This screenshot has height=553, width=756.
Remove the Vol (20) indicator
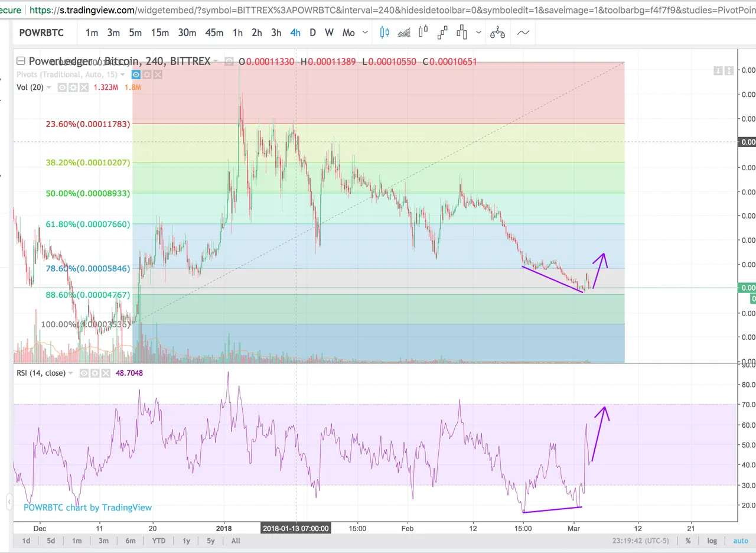click(84, 87)
